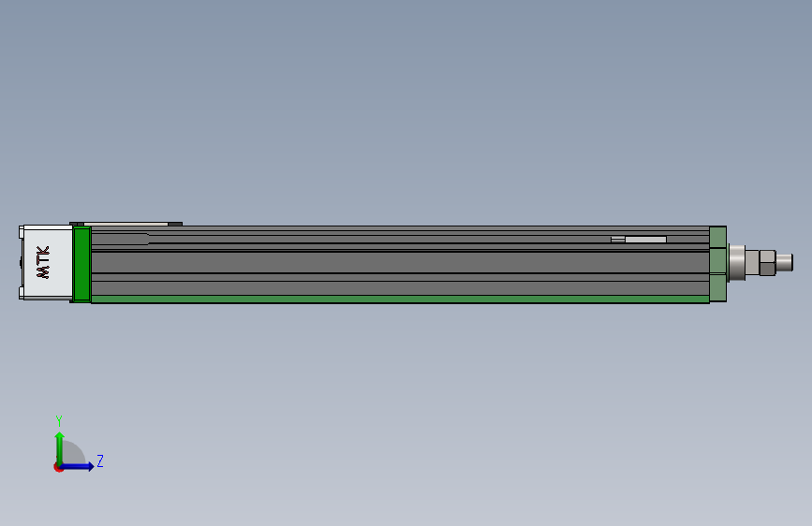
Task: Select the gray extruded body of the actuator
Action: pos(400,261)
